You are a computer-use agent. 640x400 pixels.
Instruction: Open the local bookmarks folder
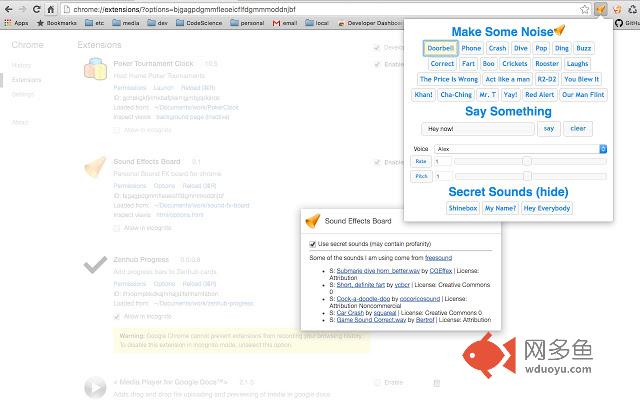(x=317, y=23)
